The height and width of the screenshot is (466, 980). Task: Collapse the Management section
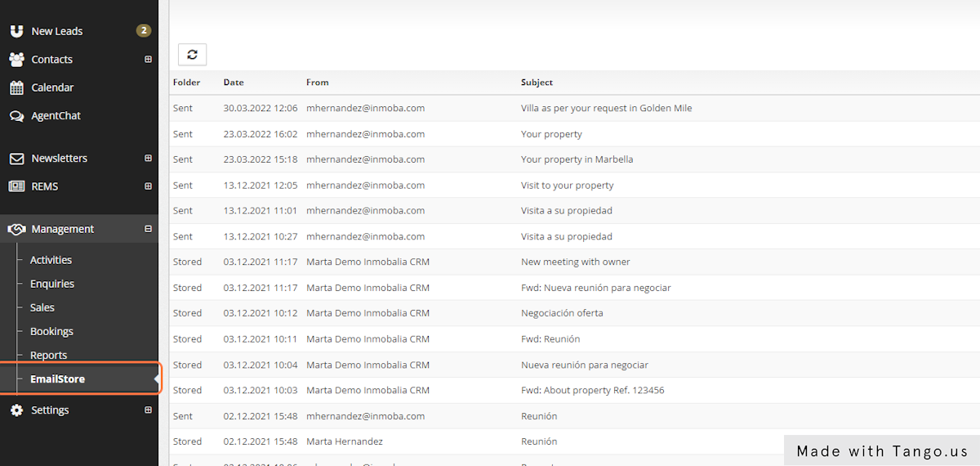pos(148,230)
